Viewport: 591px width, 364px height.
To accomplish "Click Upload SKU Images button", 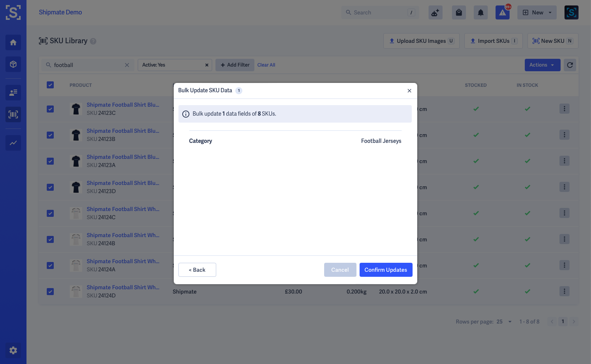I will coord(422,41).
